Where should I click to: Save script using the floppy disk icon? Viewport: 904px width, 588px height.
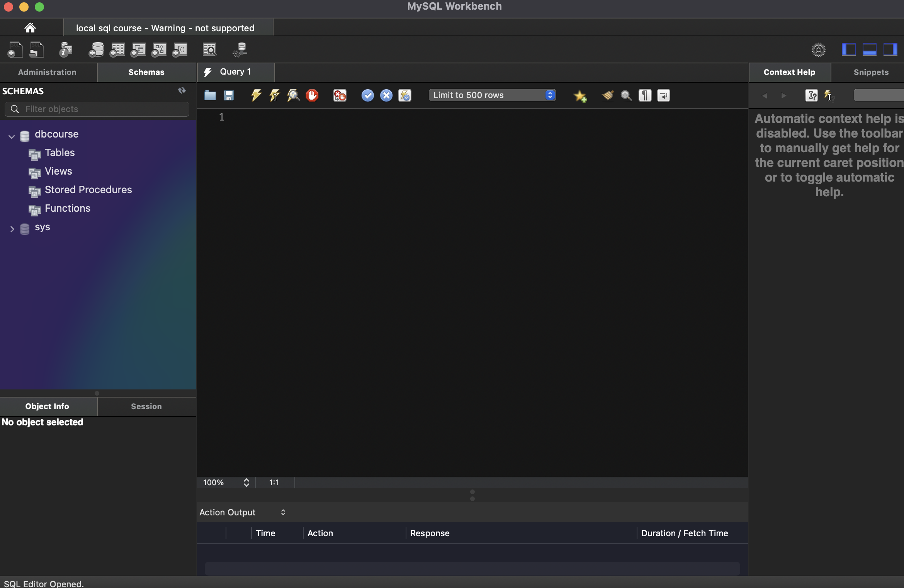[229, 95]
